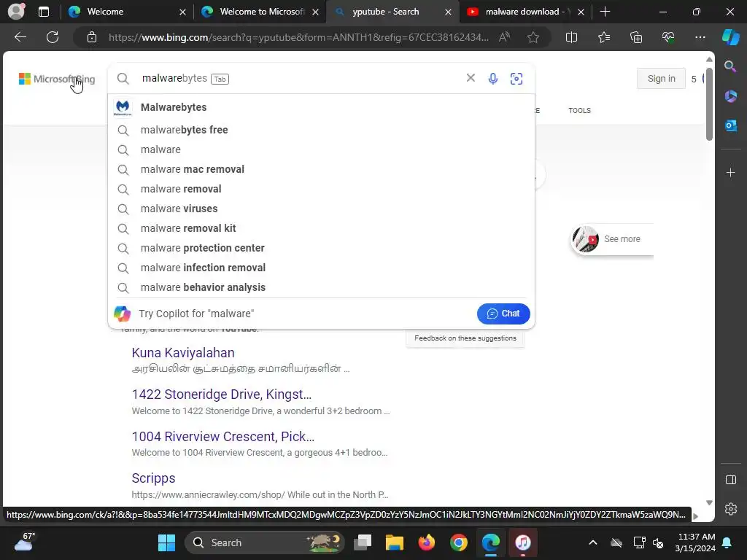This screenshot has height=560, width=747.
Task: Activate the Read aloud icon in the address bar
Action: (x=504, y=37)
